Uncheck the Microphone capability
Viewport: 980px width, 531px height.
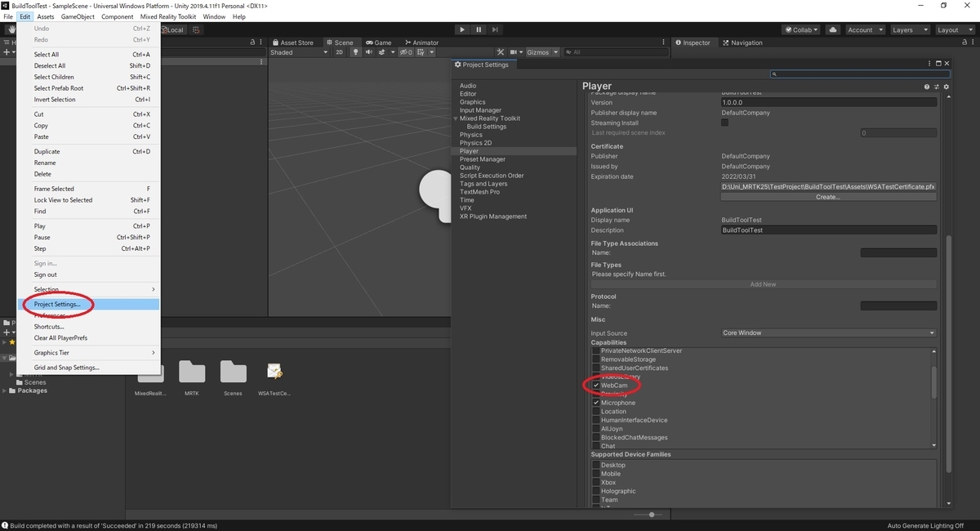pos(596,403)
